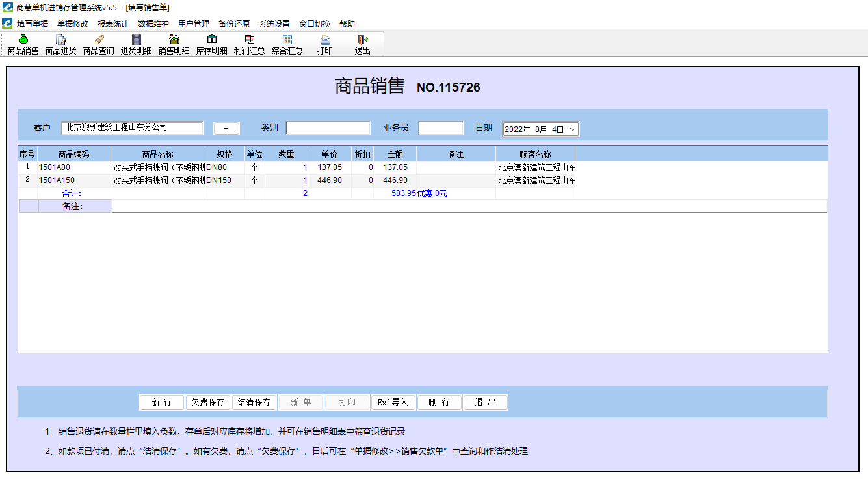Click the 金额 column header
Viewport: 868px width, 486px height.
click(395, 154)
